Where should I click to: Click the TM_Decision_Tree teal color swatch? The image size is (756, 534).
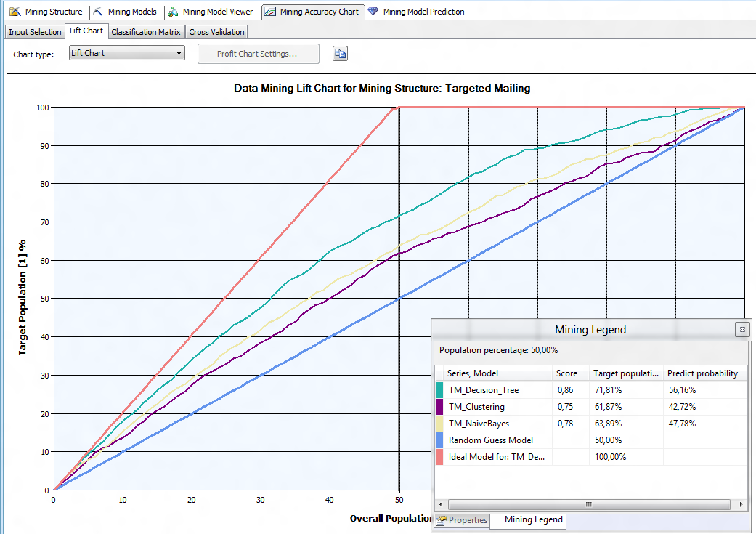point(439,389)
